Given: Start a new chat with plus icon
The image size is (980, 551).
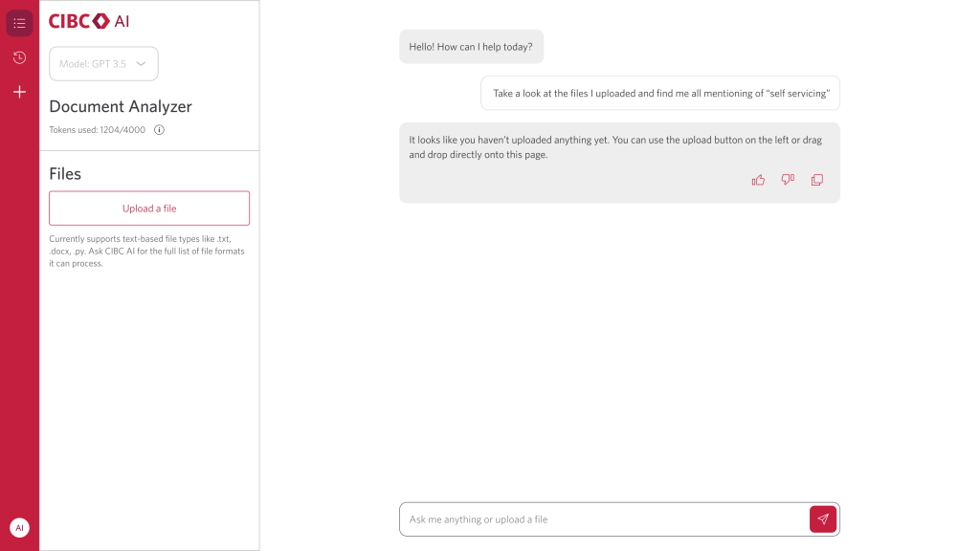Looking at the screenshot, I should tap(19, 93).
